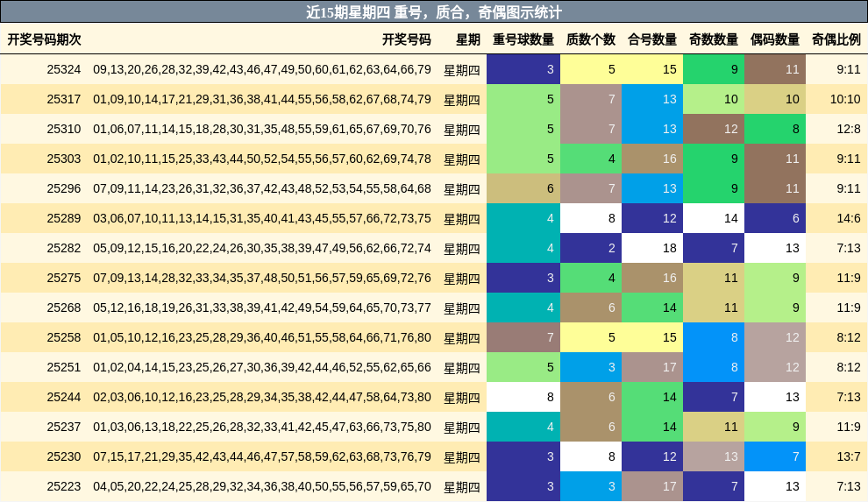Click draw number 25296
Screen dimensions: 868x502
coord(64,188)
